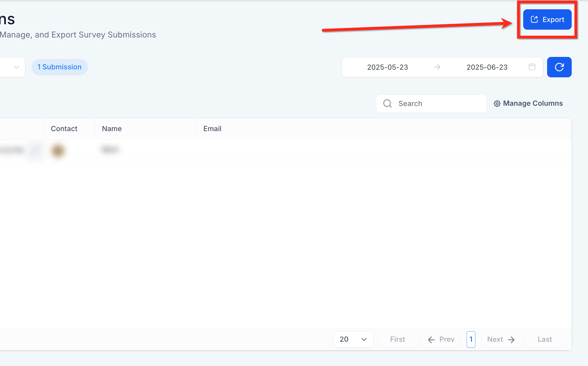Viewport: 588px width, 366px height.
Task: Sort by Contact column header
Action: point(64,129)
